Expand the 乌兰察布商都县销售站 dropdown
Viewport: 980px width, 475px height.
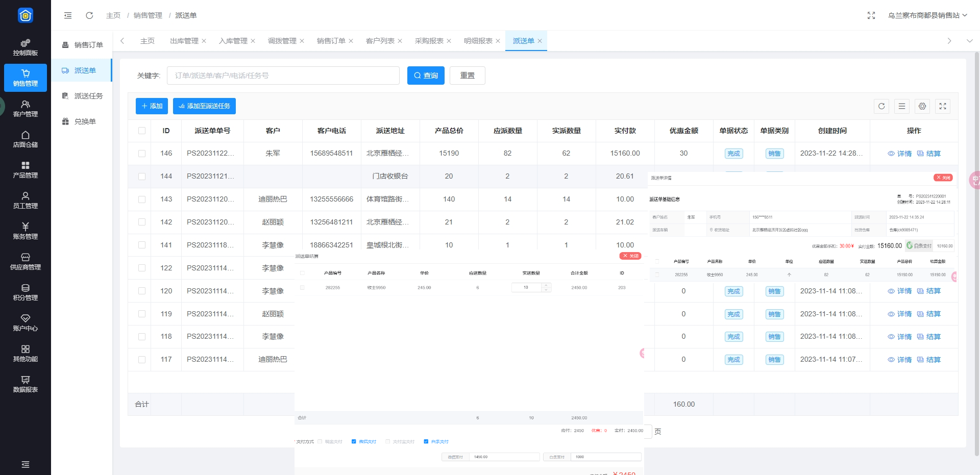point(927,15)
